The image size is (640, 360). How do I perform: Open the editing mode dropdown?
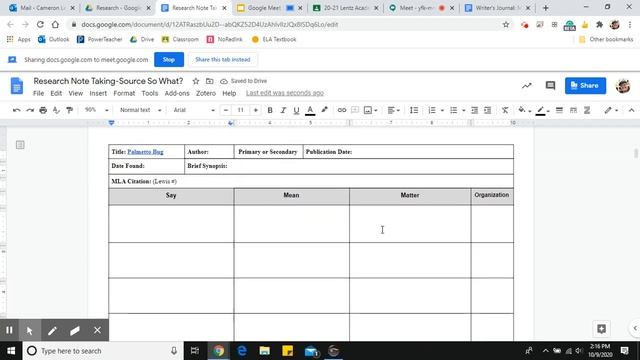[611, 110]
